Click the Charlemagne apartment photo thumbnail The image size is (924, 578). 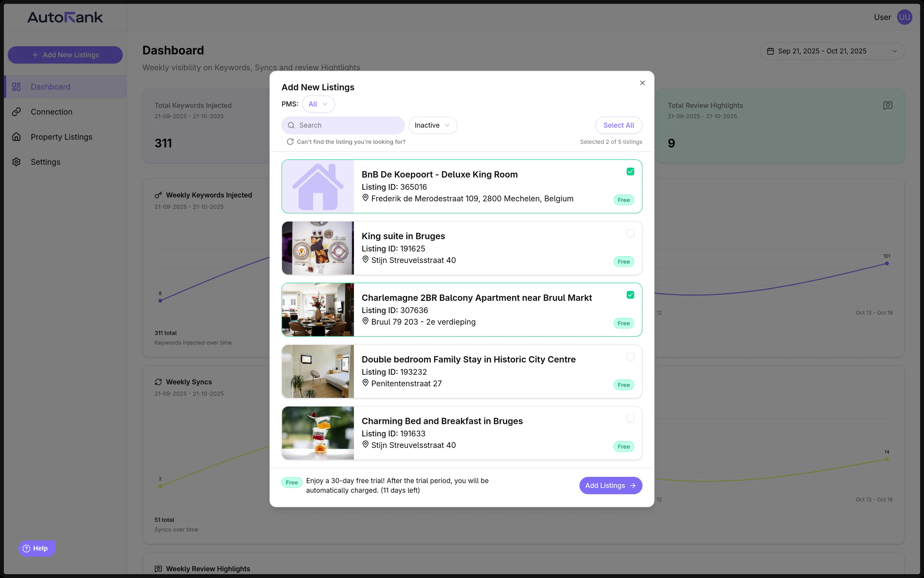pos(318,310)
